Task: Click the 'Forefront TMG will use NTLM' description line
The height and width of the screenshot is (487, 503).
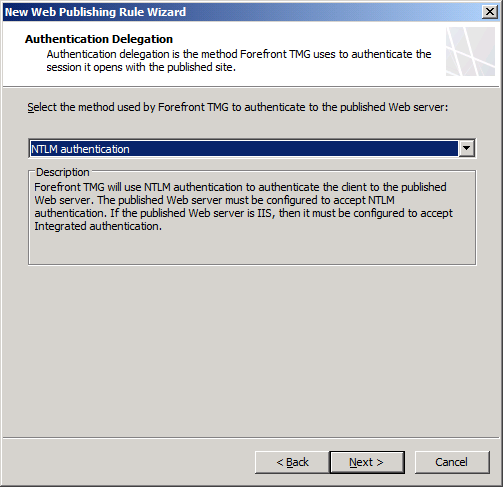Action: (x=240, y=187)
